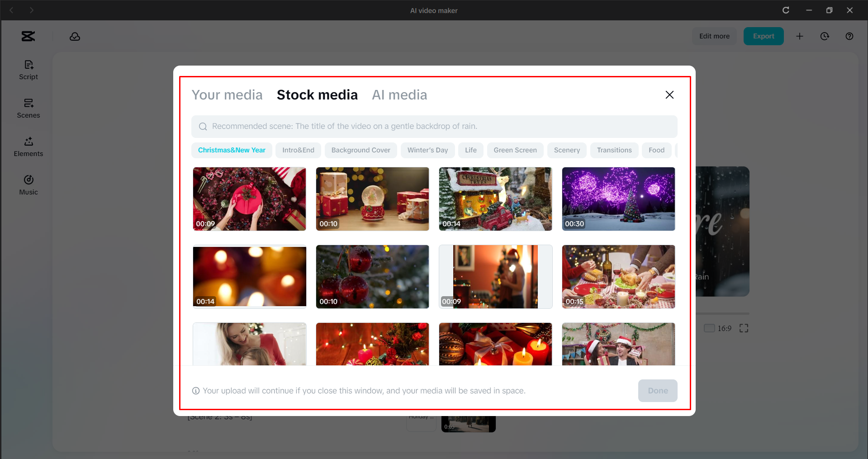868x459 pixels.
Task: Select the mother and child clip
Action: pos(250,344)
